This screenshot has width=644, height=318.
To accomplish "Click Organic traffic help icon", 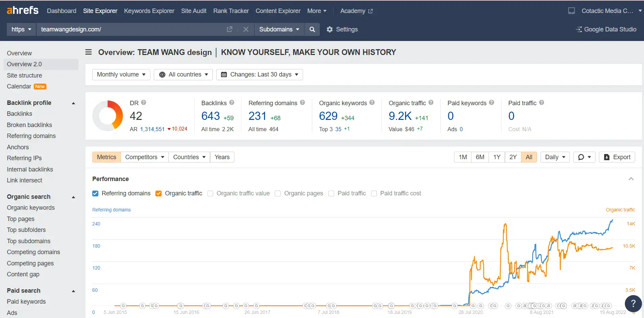I will pyautogui.click(x=431, y=102).
